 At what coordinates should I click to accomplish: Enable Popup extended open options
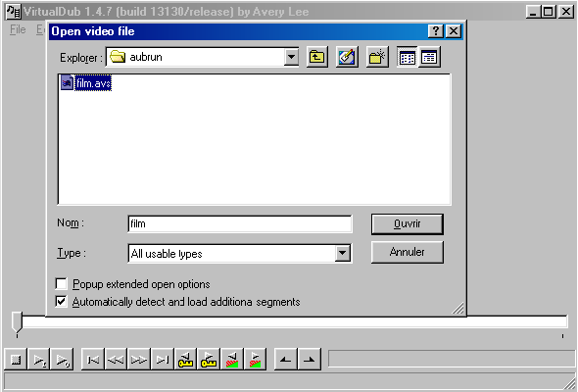[61, 284]
